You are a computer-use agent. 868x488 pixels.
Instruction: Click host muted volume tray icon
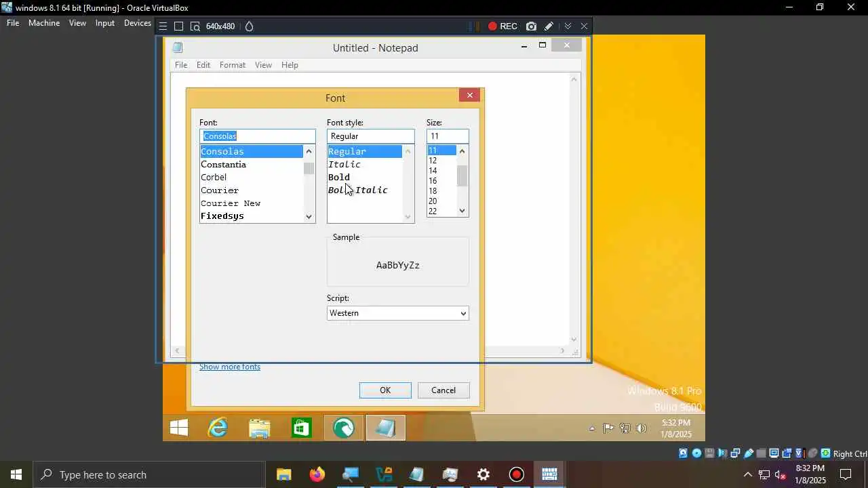pos(781,474)
